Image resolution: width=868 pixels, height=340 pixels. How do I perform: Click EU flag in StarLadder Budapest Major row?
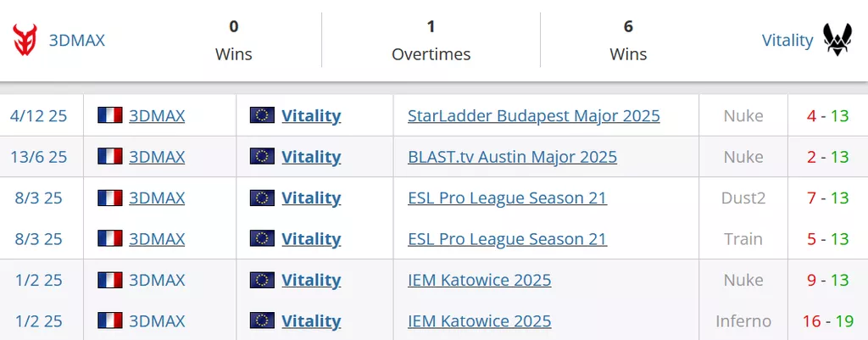point(262,116)
